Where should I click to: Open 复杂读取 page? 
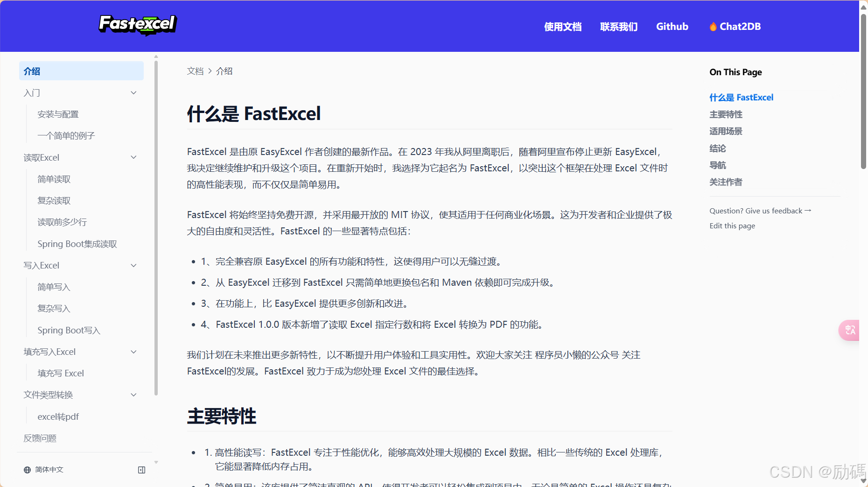tap(54, 201)
